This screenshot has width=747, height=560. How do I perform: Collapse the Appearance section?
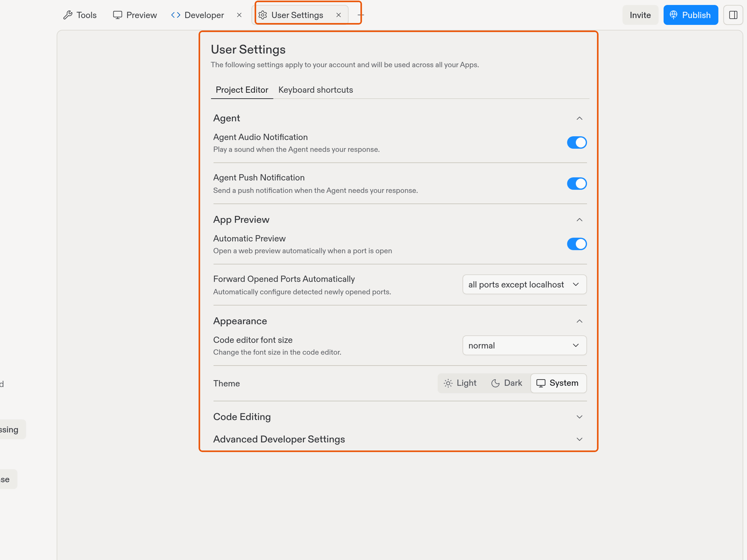coord(579,321)
